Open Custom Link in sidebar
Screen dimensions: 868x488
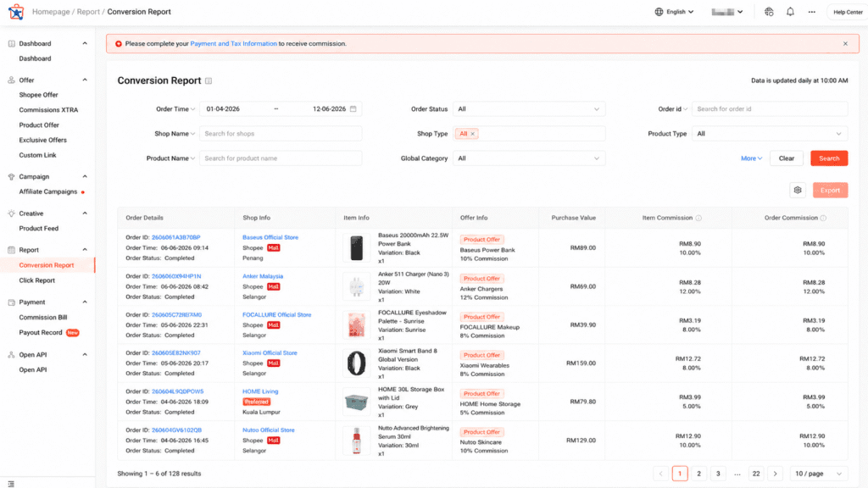(37, 155)
